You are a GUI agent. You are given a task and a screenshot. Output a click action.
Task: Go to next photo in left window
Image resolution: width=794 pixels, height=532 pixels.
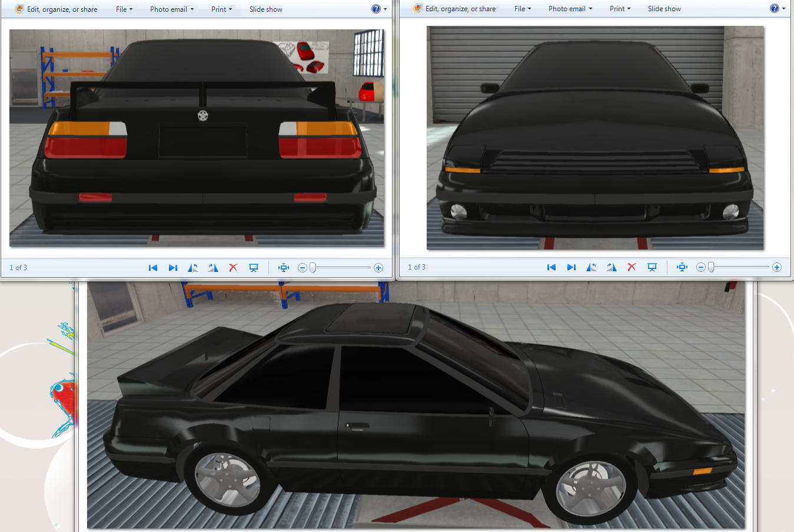(x=173, y=268)
